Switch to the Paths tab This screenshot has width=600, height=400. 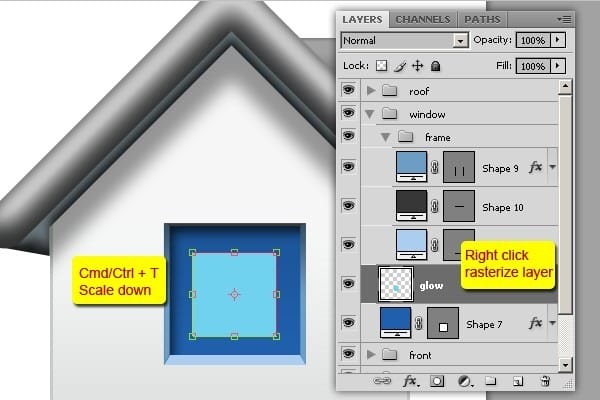(x=480, y=19)
